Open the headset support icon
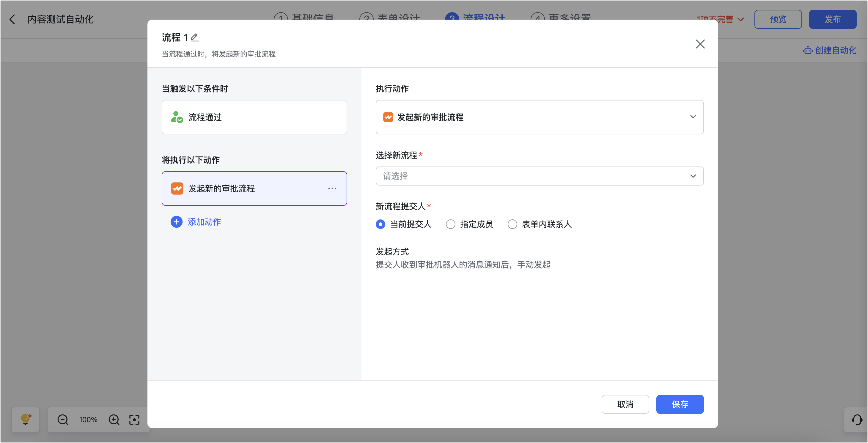 pyautogui.click(x=857, y=420)
